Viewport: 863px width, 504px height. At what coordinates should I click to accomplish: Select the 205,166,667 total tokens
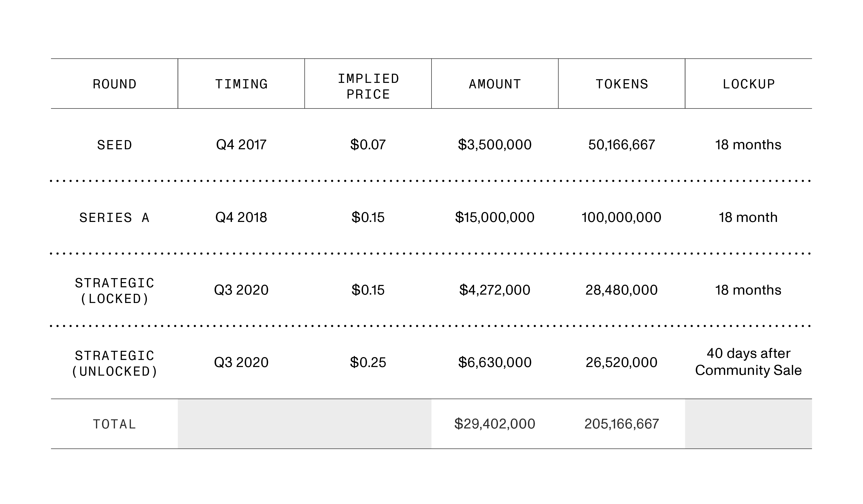(x=622, y=423)
